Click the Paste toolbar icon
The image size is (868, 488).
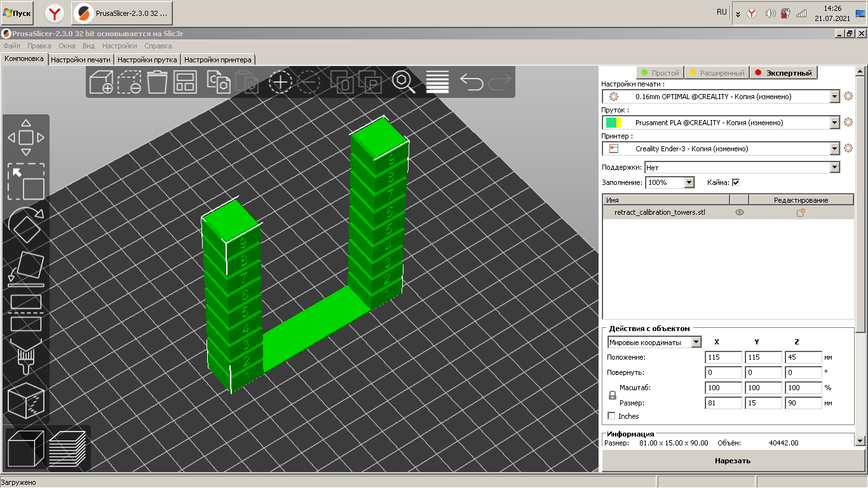pos(247,82)
